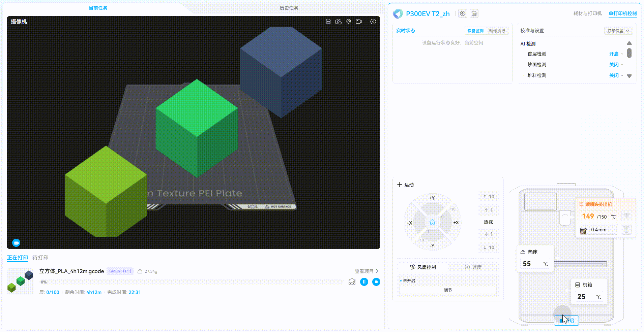Move the print head in +X direction
The height and width of the screenshot is (332, 644).
pos(456,223)
